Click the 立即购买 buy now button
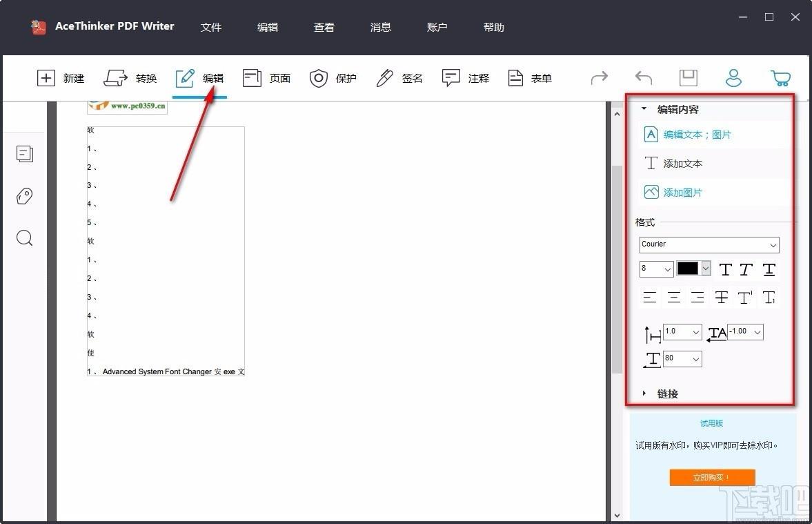This screenshot has height=524, width=812. click(x=712, y=477)
